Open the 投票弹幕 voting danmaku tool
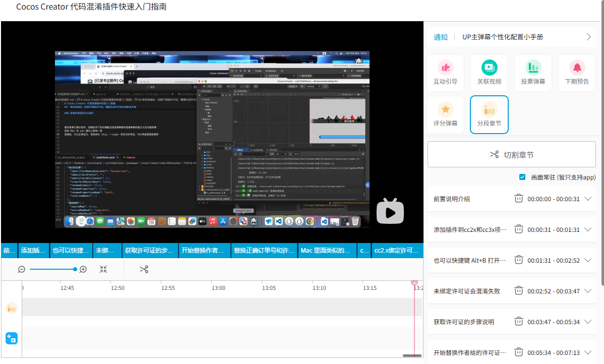Image resolution: width=604 pixels, height=364 pixels. [x=533, y=73]
